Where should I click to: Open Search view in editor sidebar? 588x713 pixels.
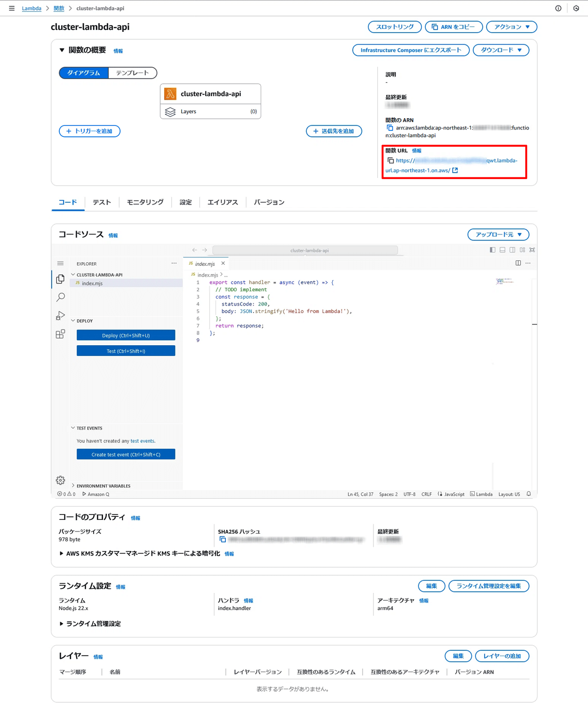pyautogui.click(x=60, y=297)
